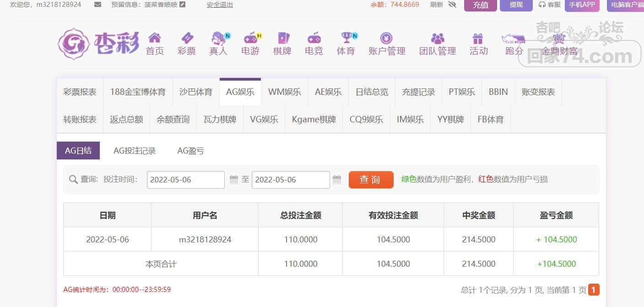Go to page 1 in pagination
This screenshot has height=307, width=644.
594,290
